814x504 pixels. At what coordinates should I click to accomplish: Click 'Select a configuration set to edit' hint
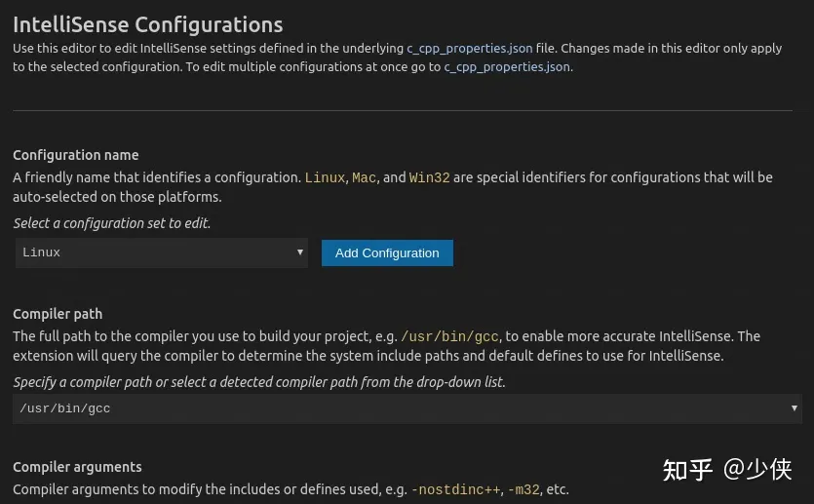tap(111, 223)
